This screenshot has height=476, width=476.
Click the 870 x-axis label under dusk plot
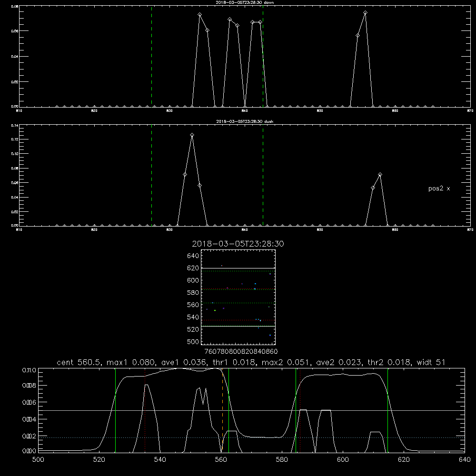point(470,230)
